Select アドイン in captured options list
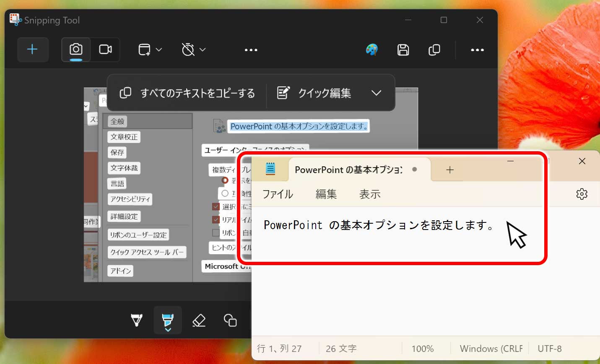The width and height of the screenshot is (600, 364). (121, 271)
